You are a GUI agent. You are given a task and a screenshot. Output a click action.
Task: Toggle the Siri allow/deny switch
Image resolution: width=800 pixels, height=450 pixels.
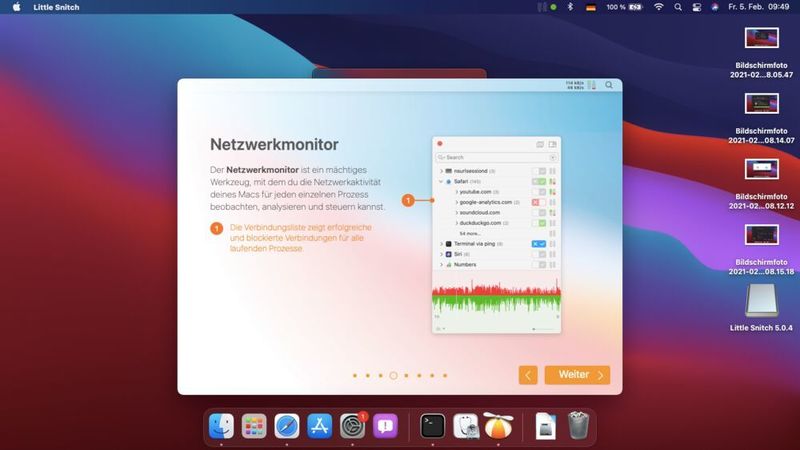tap(539, 254)
